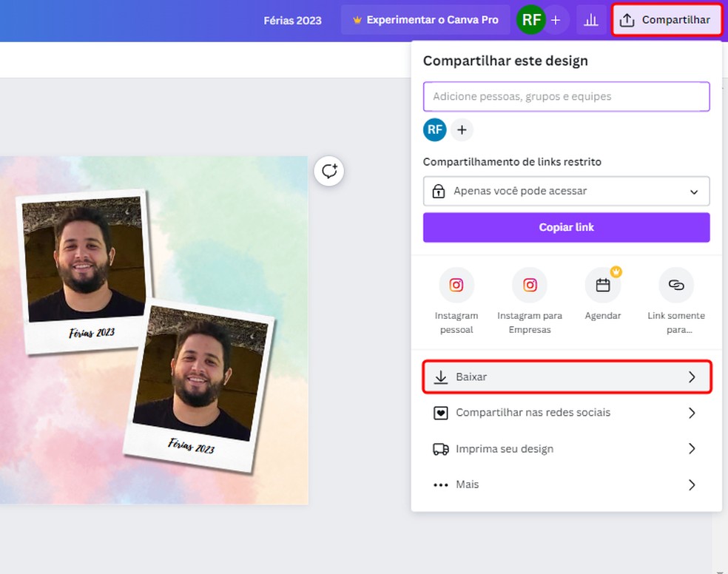
Task: Click the heart icon for redes sociais sharing
Action: point(442,413)
